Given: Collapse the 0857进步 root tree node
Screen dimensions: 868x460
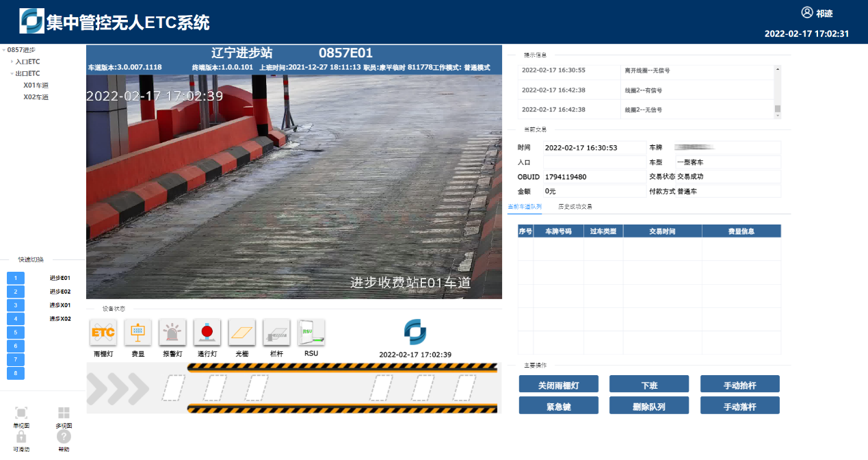Looking at the screenshot, I should 4,50.
